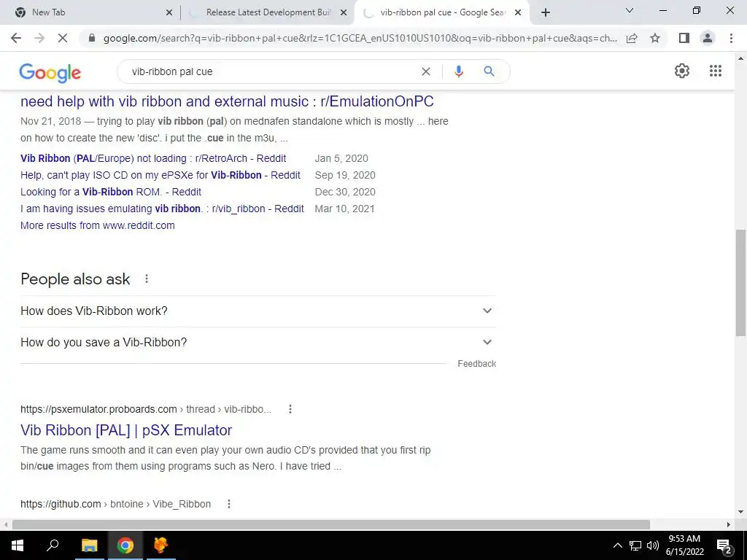Click More results from www.reddit.com

tap(98, 225)
